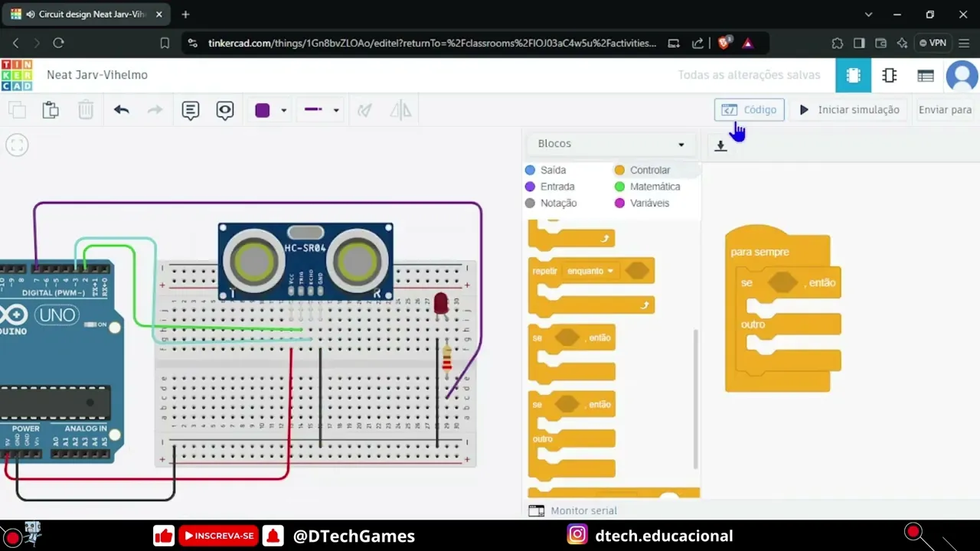Expand wire color dropdown arrow
The image size is (980, 551).
click(284, 110)
